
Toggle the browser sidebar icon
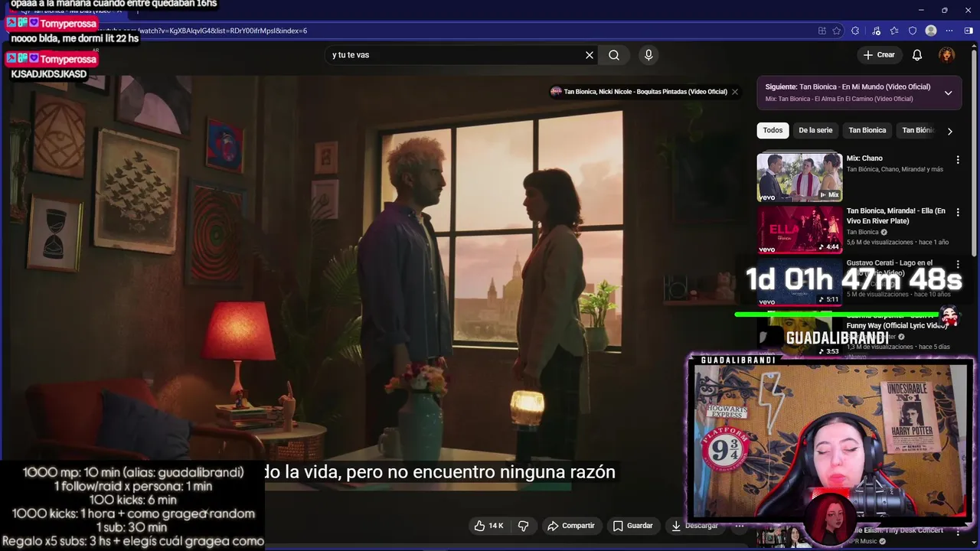coord(970,31)
